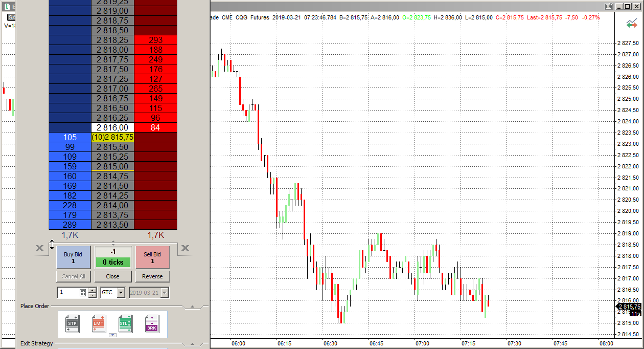
Task: Click the blue 1,7K total bid size
Action: tap(70, 235)
